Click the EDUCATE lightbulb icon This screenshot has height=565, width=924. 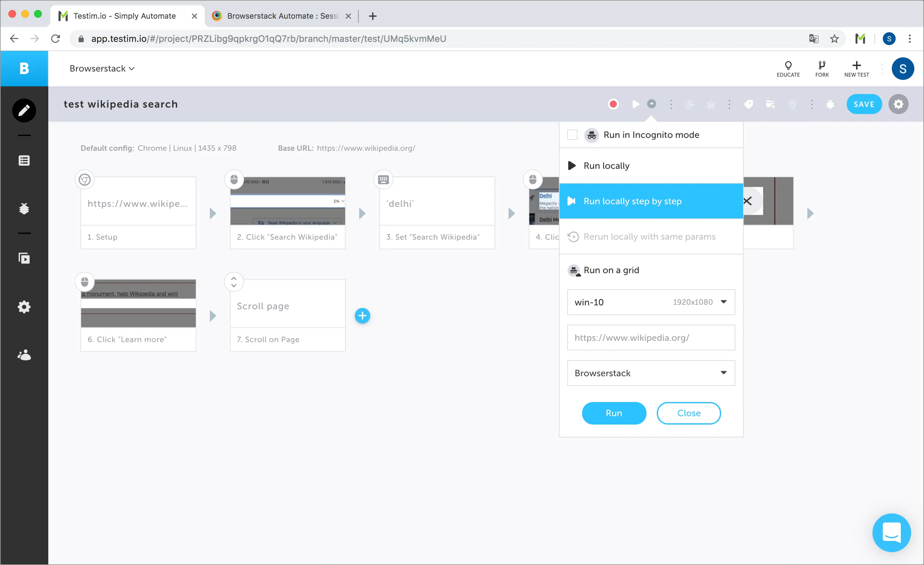(x=788, y=69)
